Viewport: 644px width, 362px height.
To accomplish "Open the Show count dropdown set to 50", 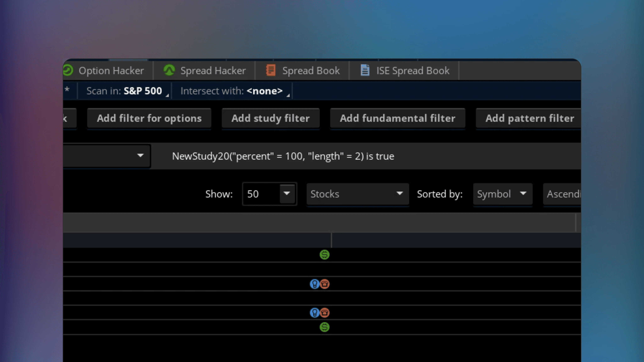I will point(286,194).
